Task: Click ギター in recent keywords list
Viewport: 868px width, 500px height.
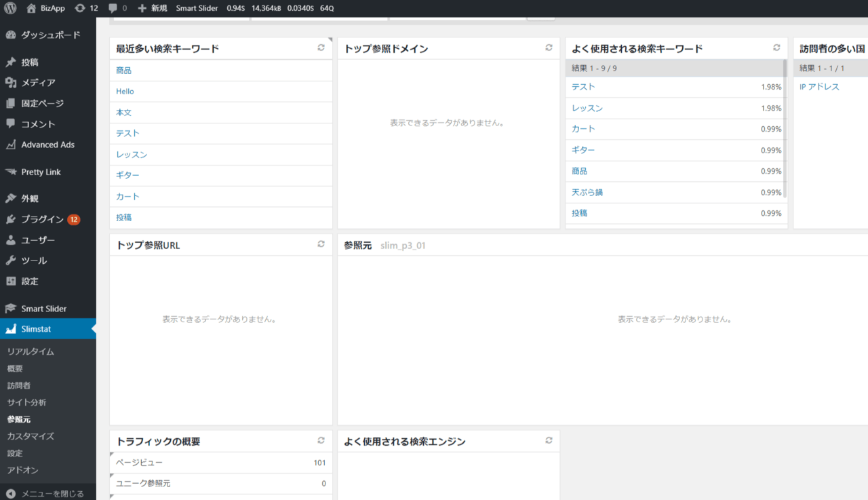Action: click(128, 176)
